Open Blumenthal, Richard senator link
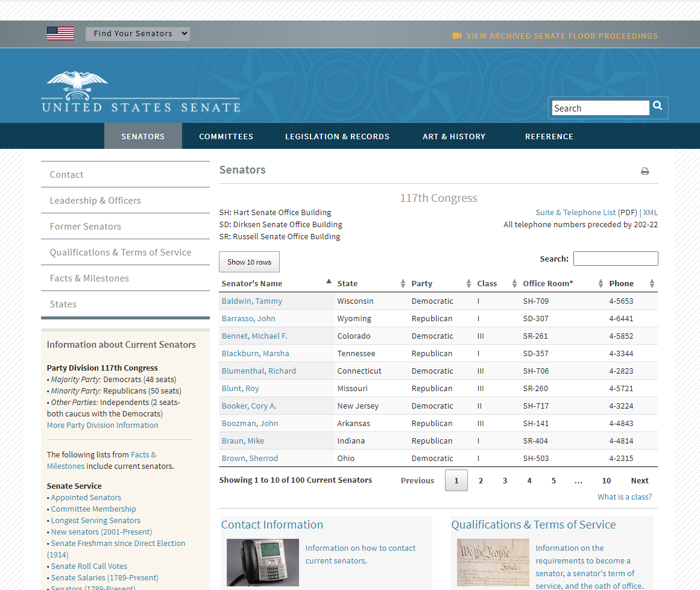Image resolution: width=700 pixels, height=590 pixels. click(x=259, y=371)
